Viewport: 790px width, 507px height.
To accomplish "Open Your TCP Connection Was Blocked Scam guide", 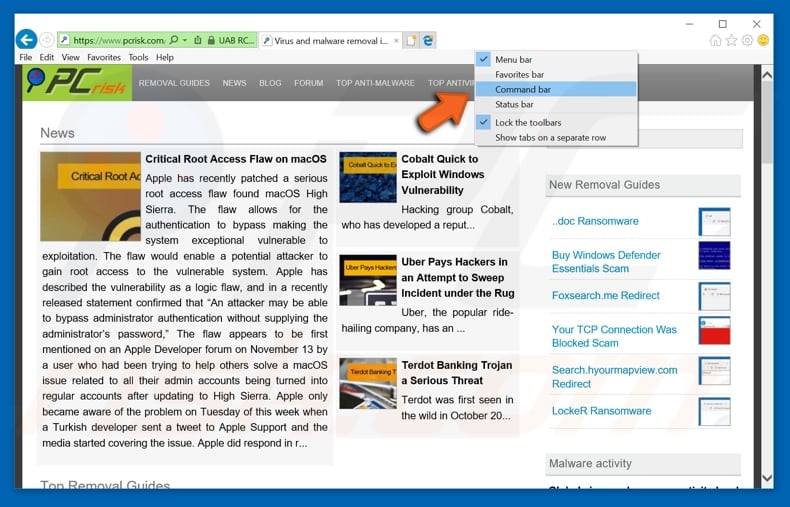I will [x=614, y=336].
